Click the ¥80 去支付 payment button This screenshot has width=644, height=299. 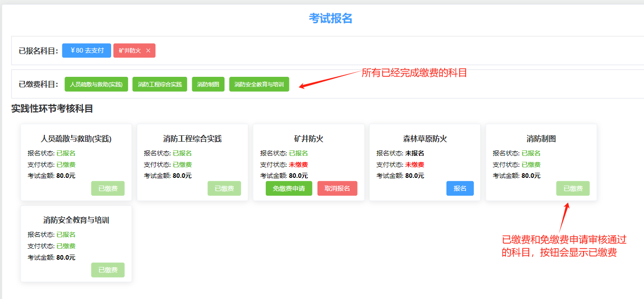[x=86, y=50]
